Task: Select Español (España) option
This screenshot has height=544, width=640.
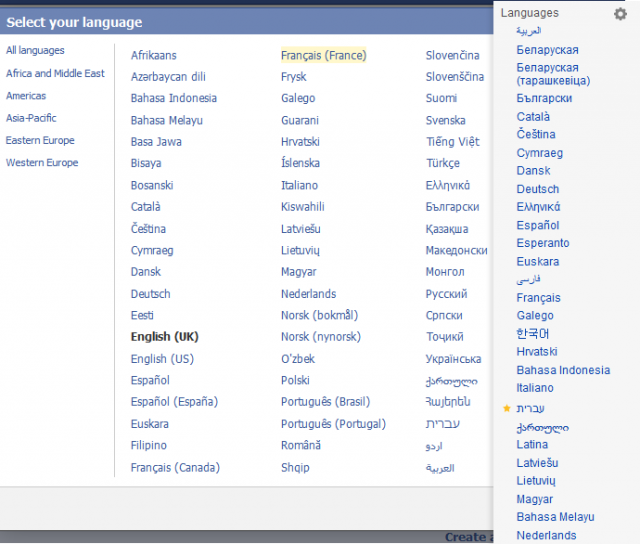Action: [174, 402]
